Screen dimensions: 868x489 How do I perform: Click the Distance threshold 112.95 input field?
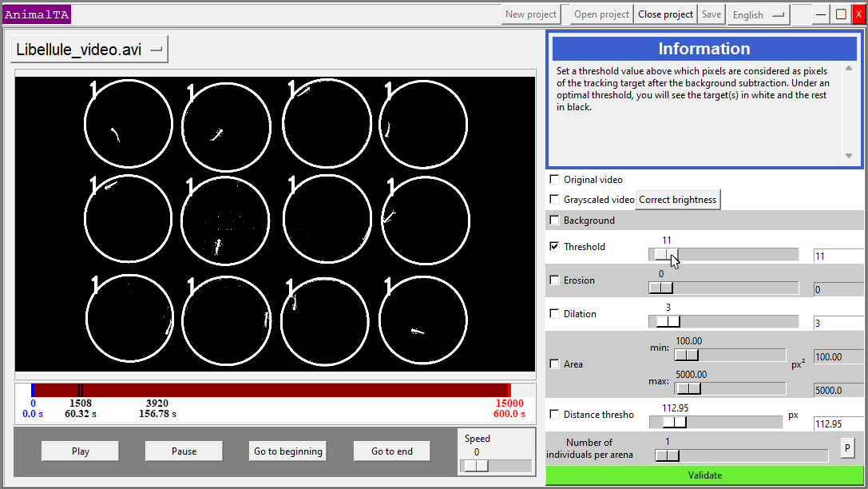coord(838,423)
